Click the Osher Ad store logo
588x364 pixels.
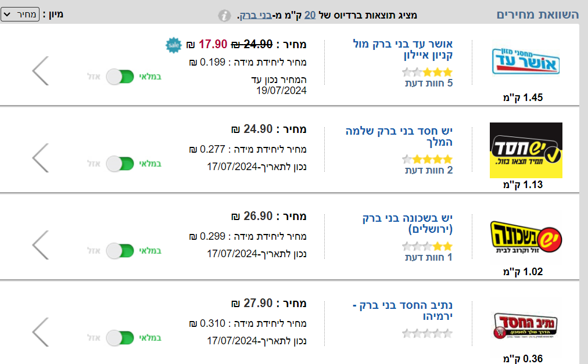point(526,61)
